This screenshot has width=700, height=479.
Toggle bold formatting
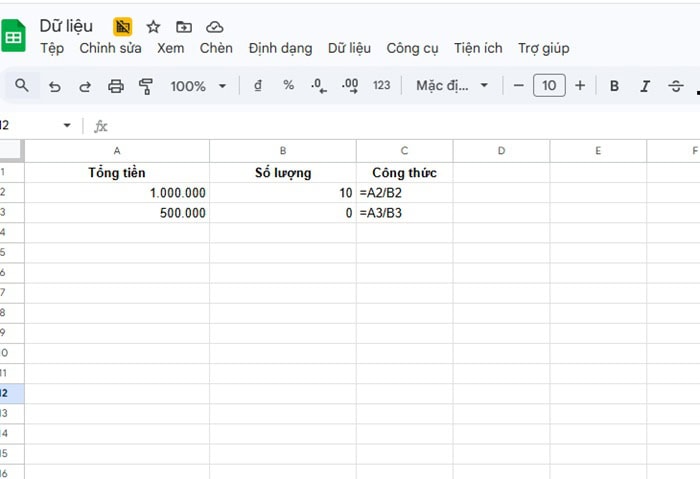tap(614, 86)
